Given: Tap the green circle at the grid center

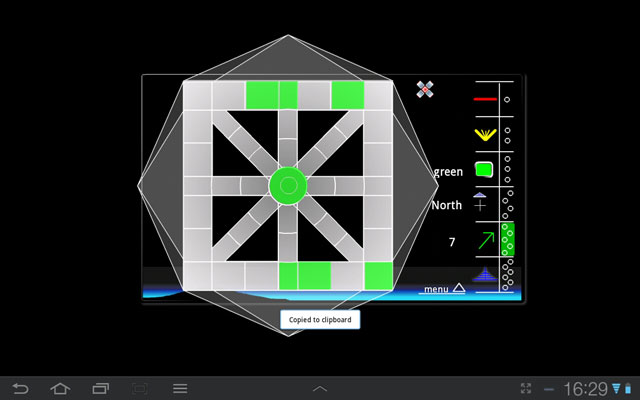Looking at the screenshot, I should pos(288,186).
